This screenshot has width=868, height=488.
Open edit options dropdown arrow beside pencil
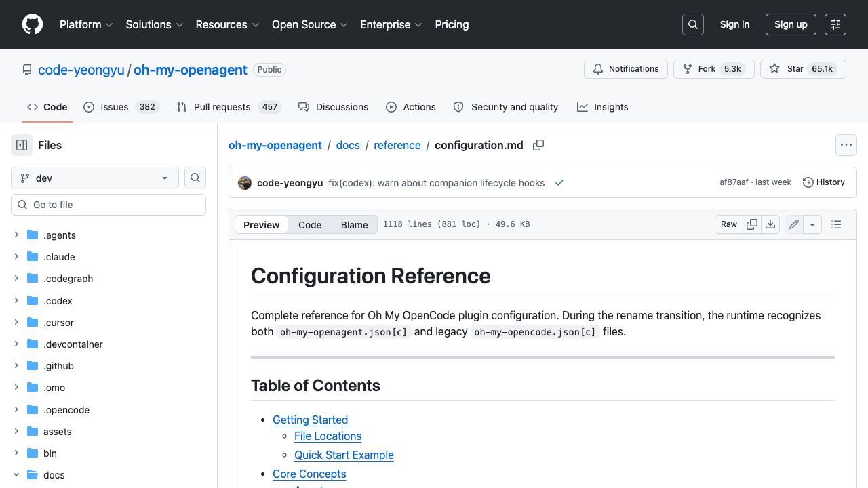812,224
